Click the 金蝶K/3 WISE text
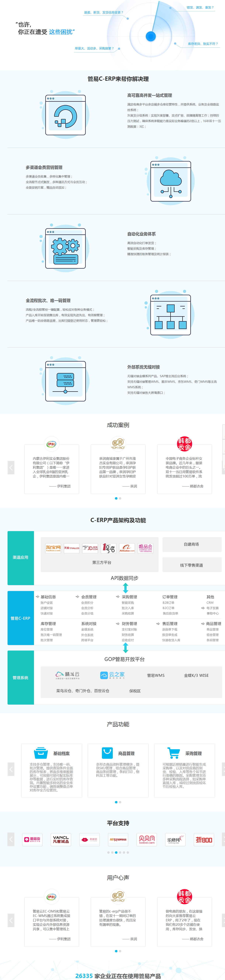Screen dimensions: 225x980 coord(196,675)
